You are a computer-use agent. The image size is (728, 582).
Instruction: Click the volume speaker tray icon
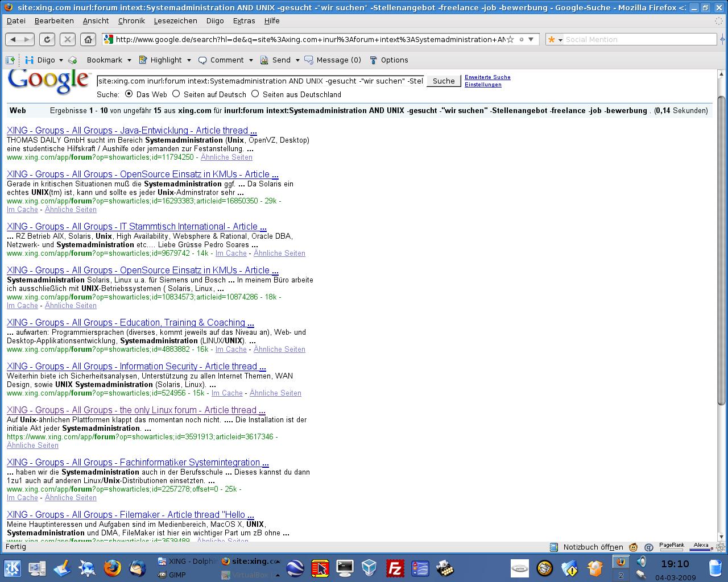pyautogui.click(x=642, y=562)
